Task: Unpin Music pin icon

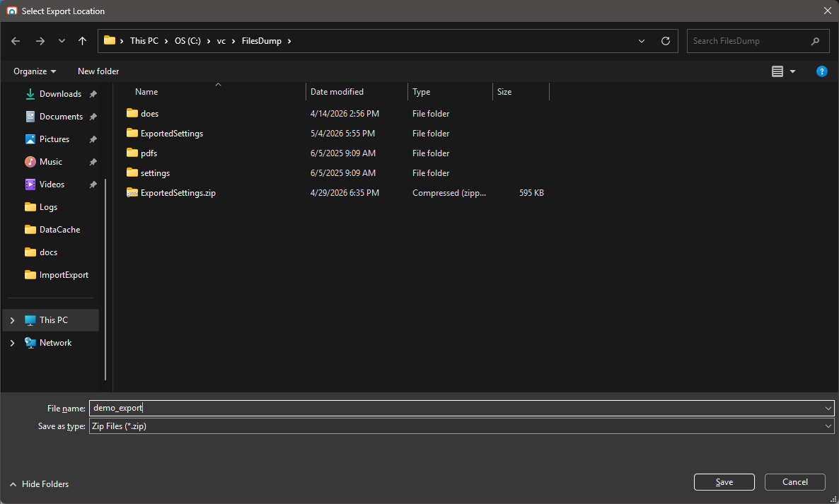Action: click(93, 162)
